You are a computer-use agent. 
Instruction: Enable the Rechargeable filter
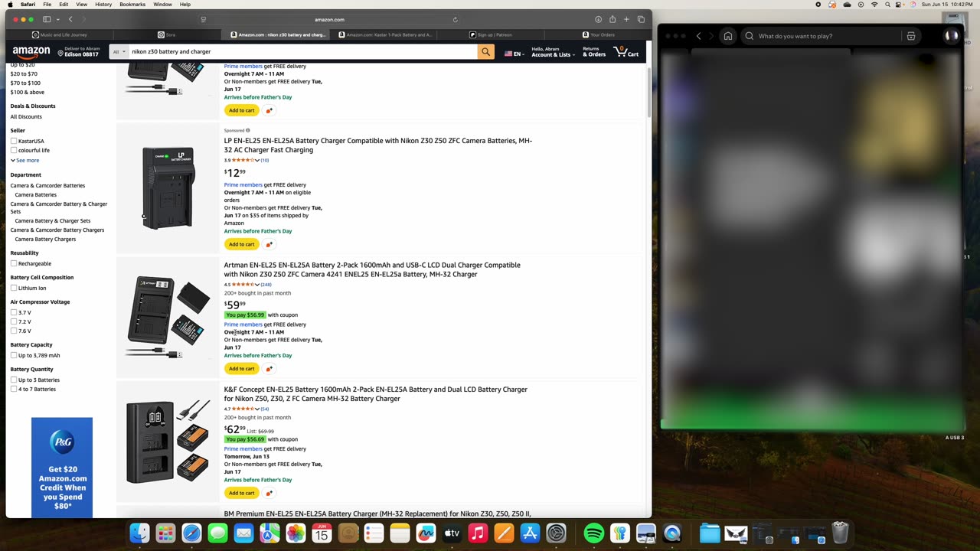(x=14, y=263)
